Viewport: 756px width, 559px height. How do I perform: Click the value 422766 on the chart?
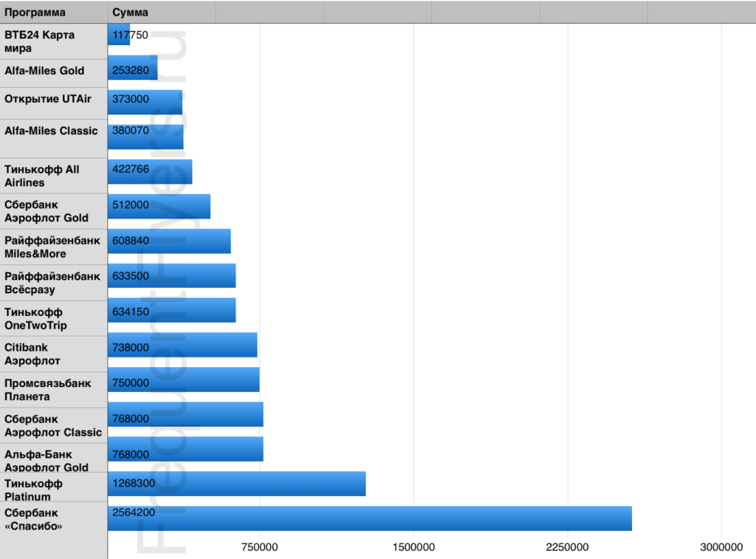point(131,169)
